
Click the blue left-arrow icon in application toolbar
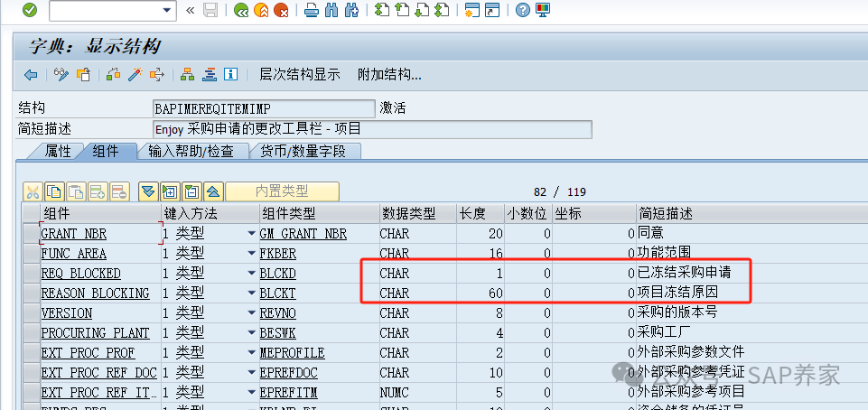click(31, 75)
